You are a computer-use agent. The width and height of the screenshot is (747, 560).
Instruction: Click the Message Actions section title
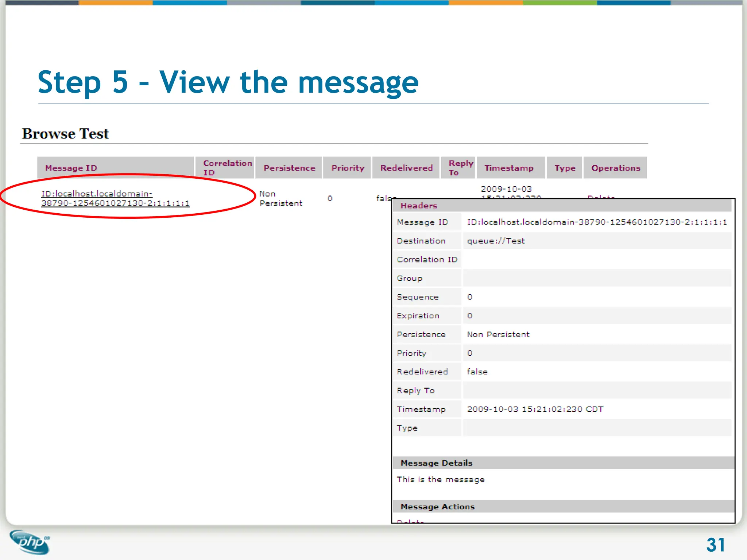point(437,507)
